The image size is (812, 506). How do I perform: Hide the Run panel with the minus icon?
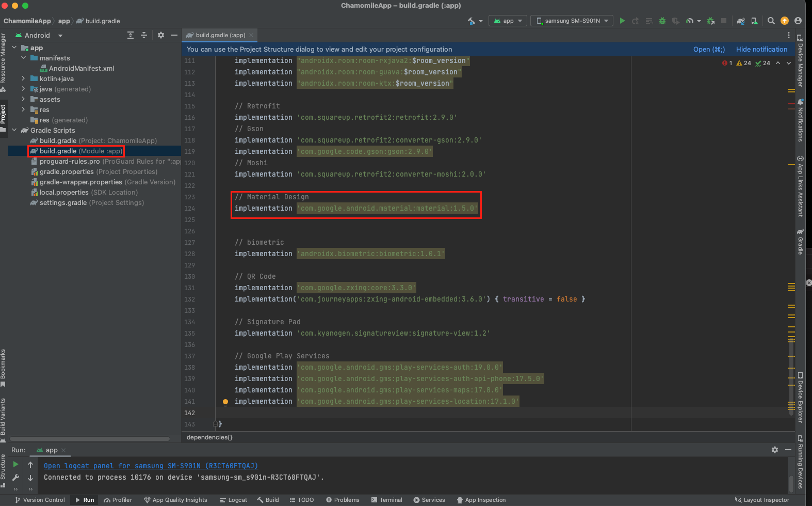[788, 450]
